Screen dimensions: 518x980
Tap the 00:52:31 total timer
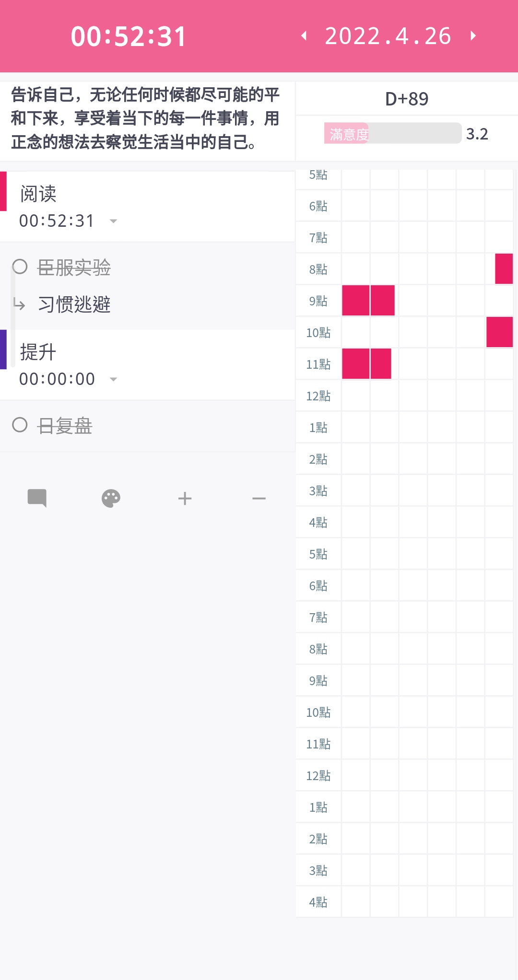pos(129,36)
